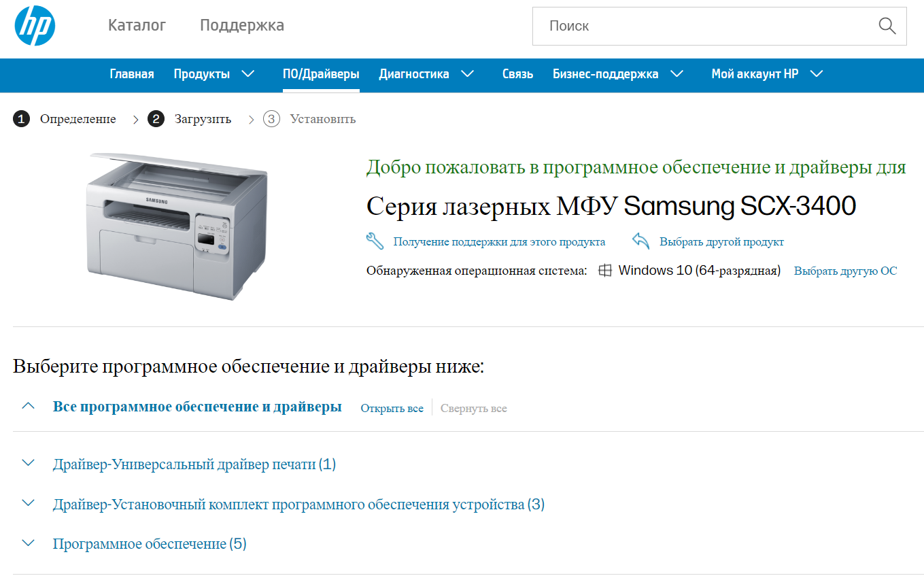Go to the Главная menu item
Viewport: 924px width, 578px height.
click(132, 74)
